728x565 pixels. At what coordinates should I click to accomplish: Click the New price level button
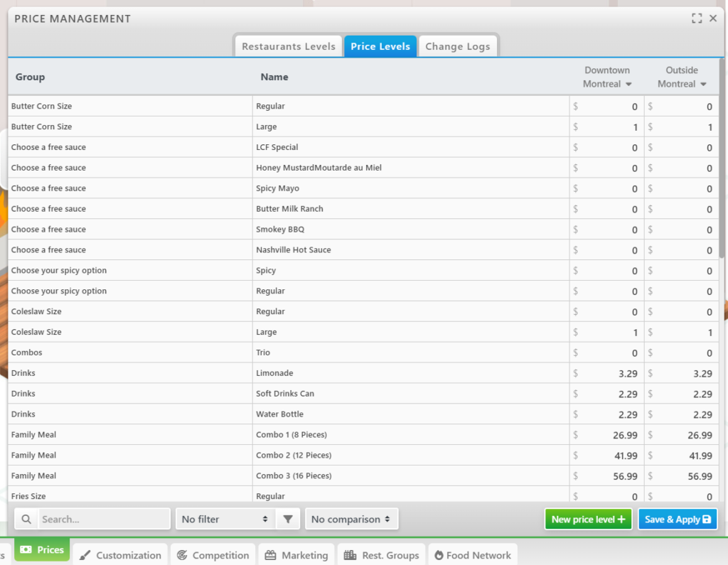click(x=588, y=520)
